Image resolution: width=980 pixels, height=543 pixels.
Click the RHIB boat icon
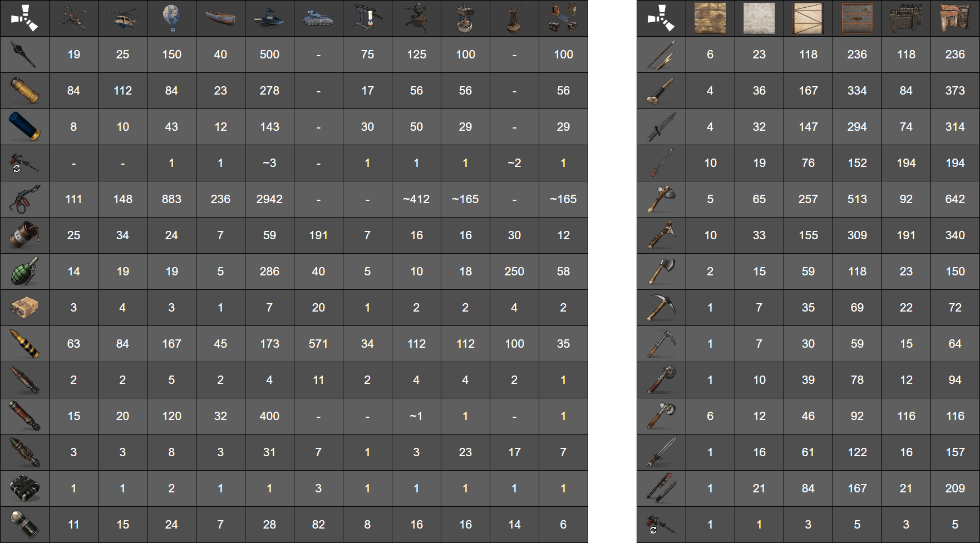[x=269, y=18]
